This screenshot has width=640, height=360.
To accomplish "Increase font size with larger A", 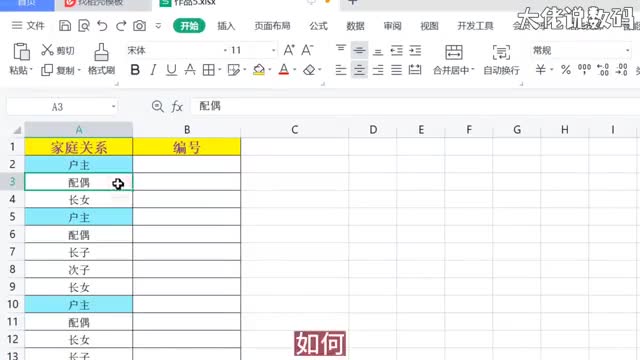I will [289, 50].
